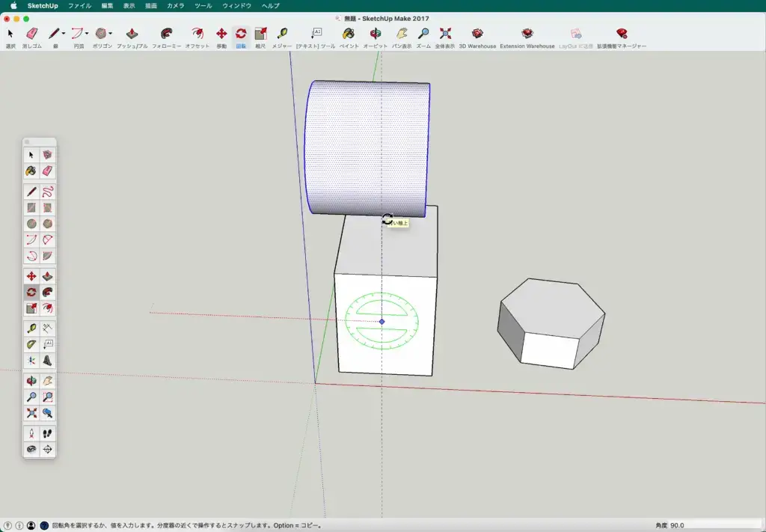Select the Walk footprints tool in the palette
This screenshot has height=532, width=766.
[47, 433]
